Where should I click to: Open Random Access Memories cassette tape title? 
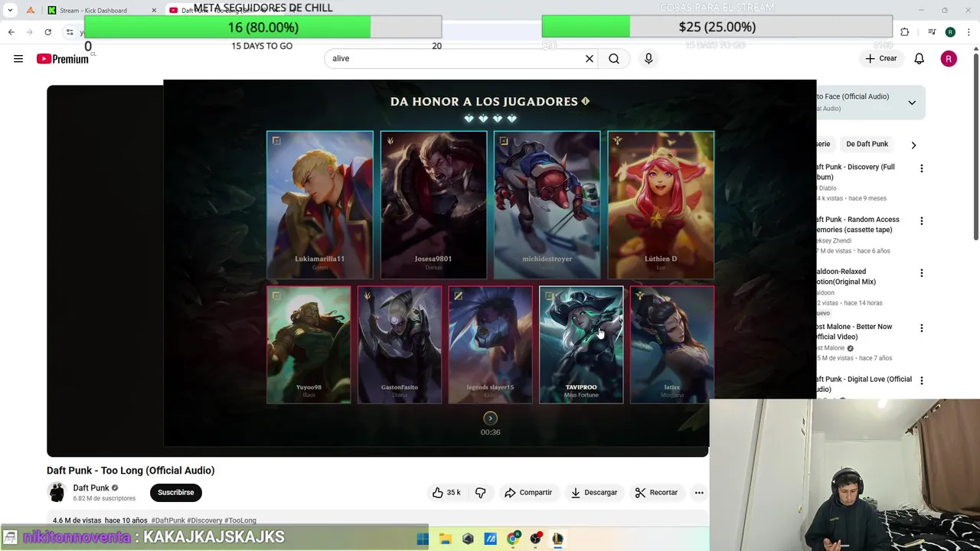(857, 225)
